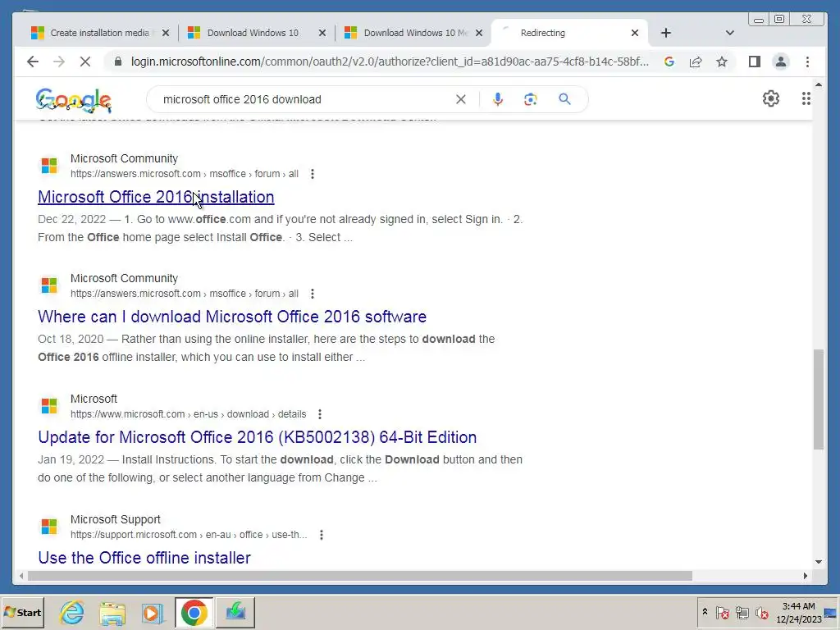Click the taskbar clock showing 3:44 AM

tap(799, 612)
